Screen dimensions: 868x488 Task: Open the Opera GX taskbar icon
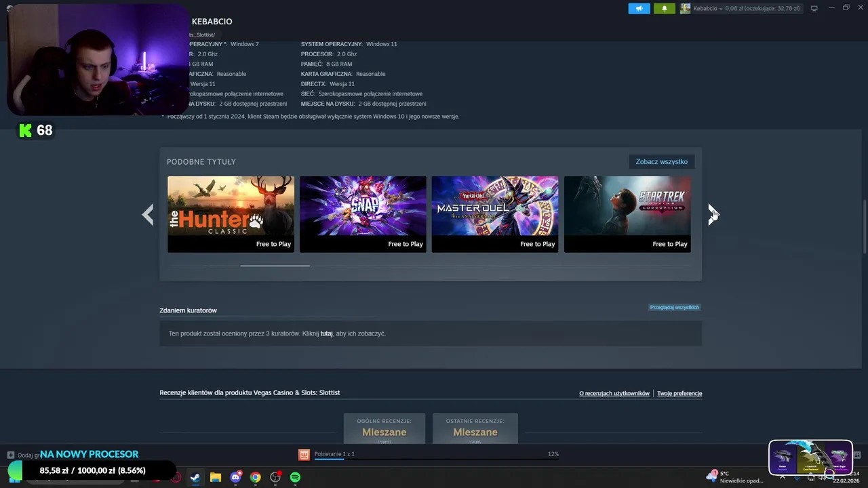(176, 477)
